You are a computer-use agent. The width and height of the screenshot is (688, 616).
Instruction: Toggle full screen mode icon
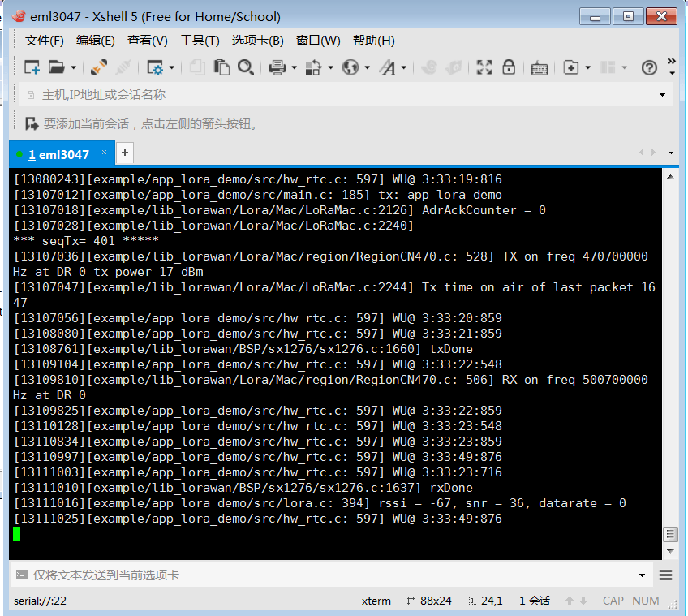(484, 67)
